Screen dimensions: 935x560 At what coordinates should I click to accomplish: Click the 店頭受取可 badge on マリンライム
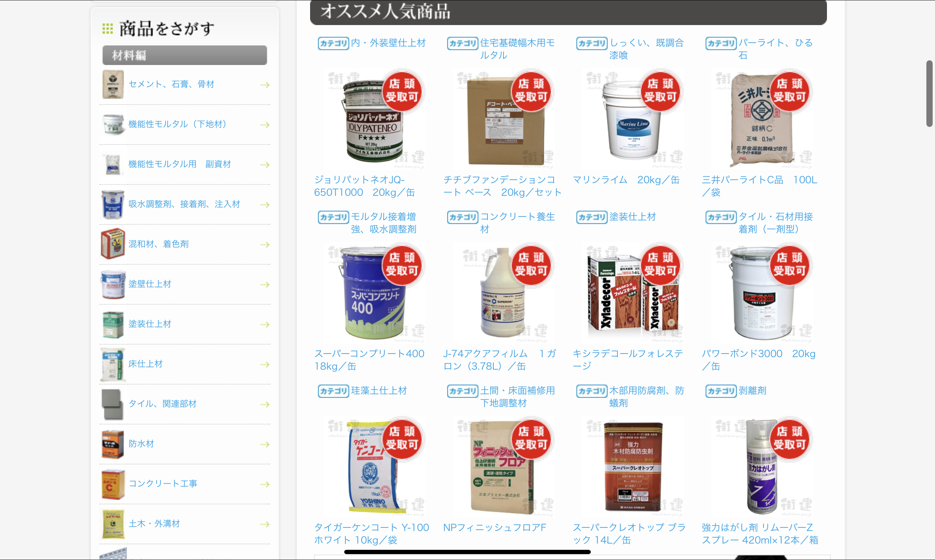(660, 91)
